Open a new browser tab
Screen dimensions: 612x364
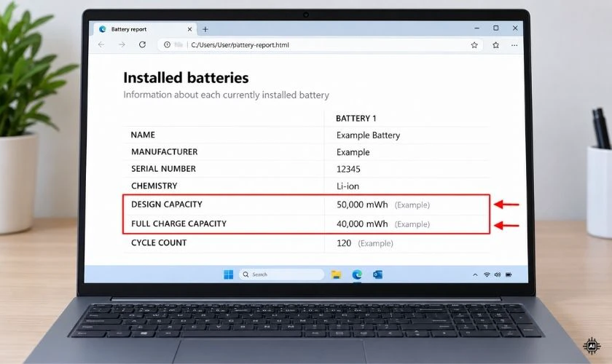tap(205, 29)
